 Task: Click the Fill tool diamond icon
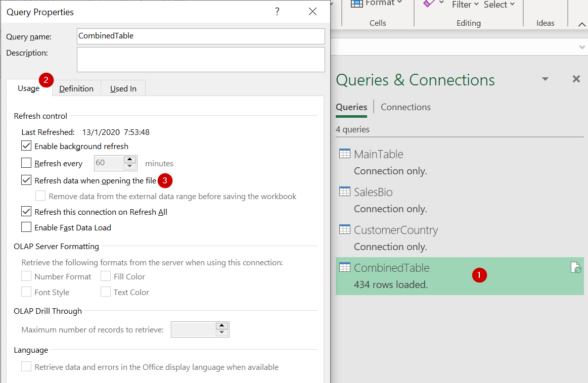click(x=432, y=5)
